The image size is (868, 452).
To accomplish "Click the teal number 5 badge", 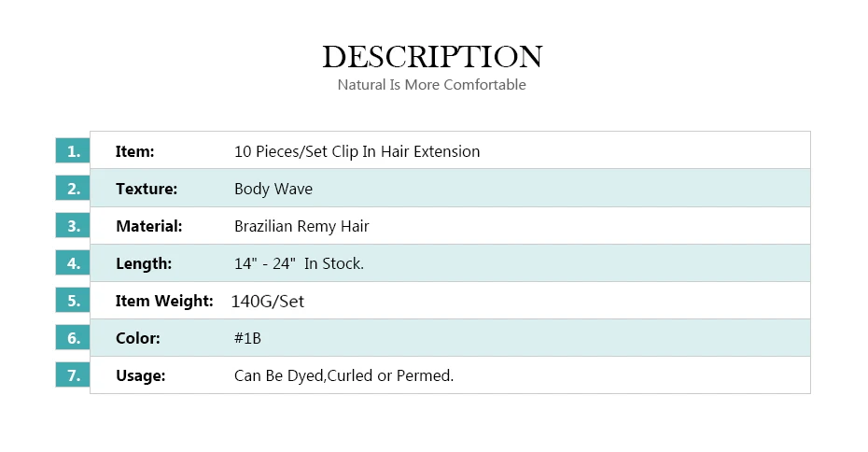I will tap(73, 300).
